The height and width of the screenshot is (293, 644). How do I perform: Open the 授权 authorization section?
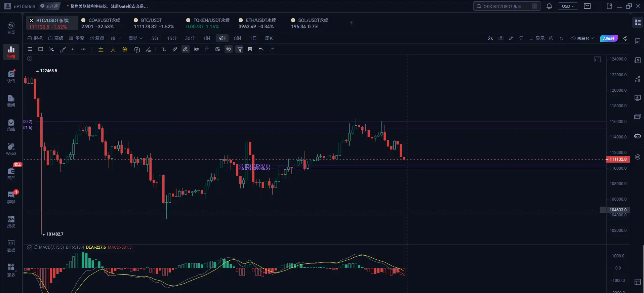[x=11, y=222]
